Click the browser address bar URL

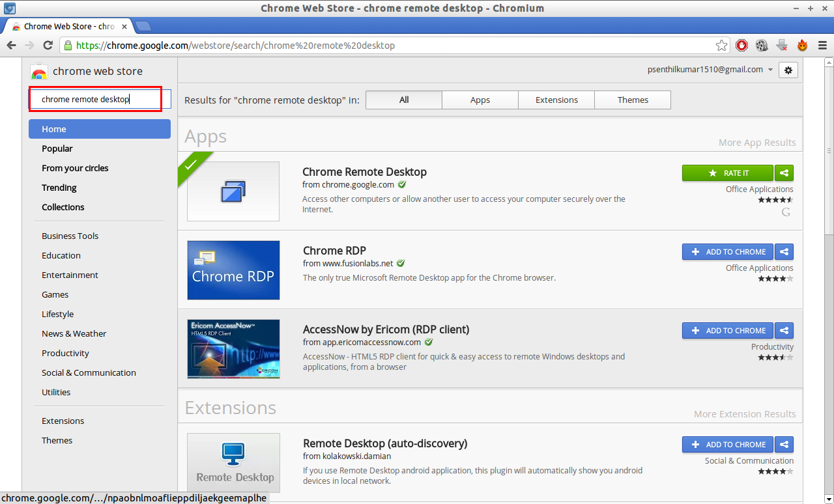[235, 46]
